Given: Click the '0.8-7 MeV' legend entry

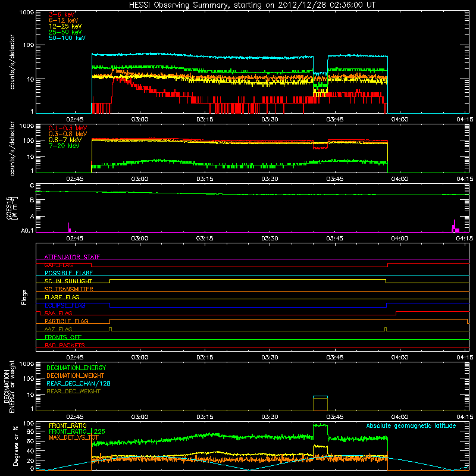Looking at the screenshot, I should coord(65,140).
